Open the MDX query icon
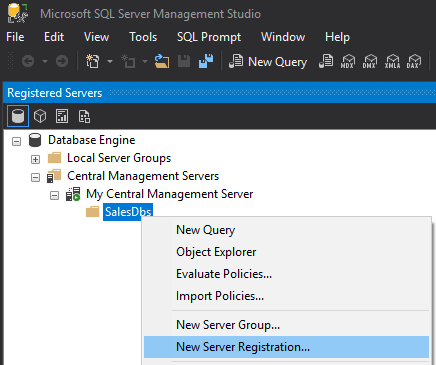Viewport: 436px width, 365px height. point(348,62)
